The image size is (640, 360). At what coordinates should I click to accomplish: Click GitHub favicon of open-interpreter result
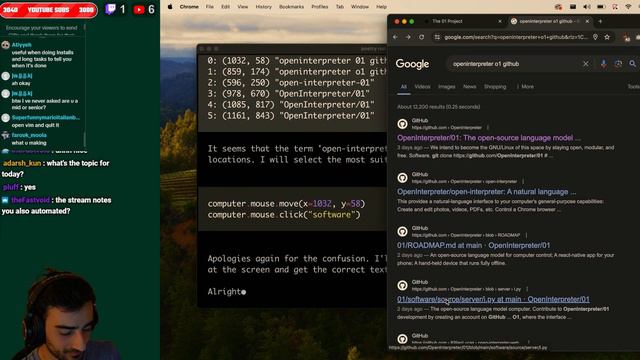(x=402, y=178)
